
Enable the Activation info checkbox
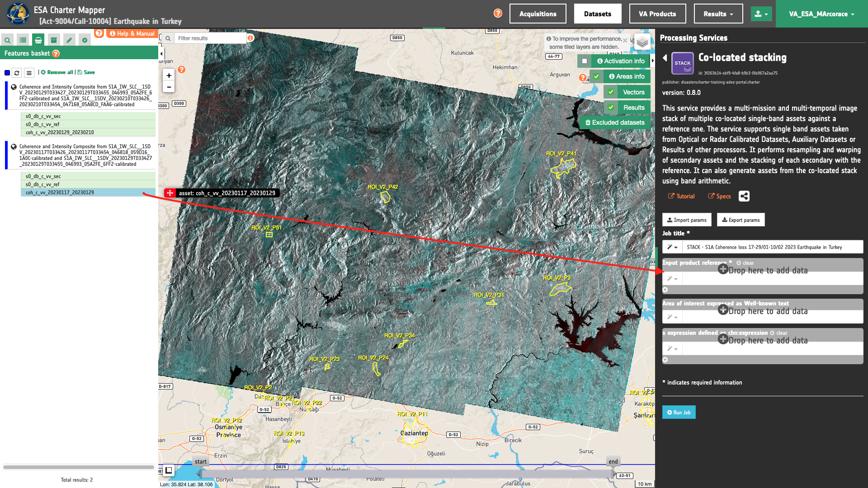(585, 61)
